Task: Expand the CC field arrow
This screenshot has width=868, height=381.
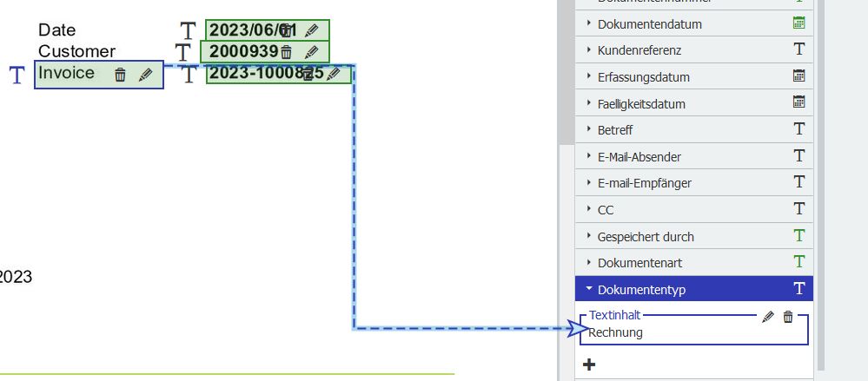Action: [589, 210]
